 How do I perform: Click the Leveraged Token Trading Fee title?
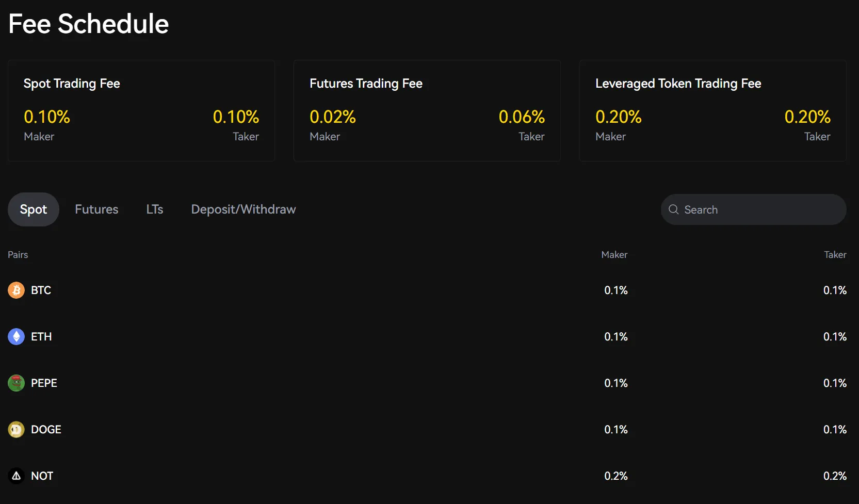pos(678,84)
